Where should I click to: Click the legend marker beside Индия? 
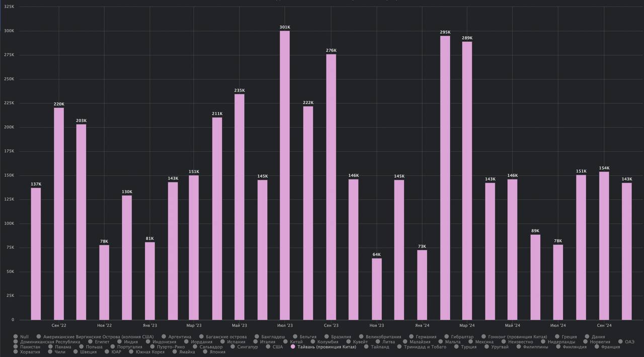119,342
